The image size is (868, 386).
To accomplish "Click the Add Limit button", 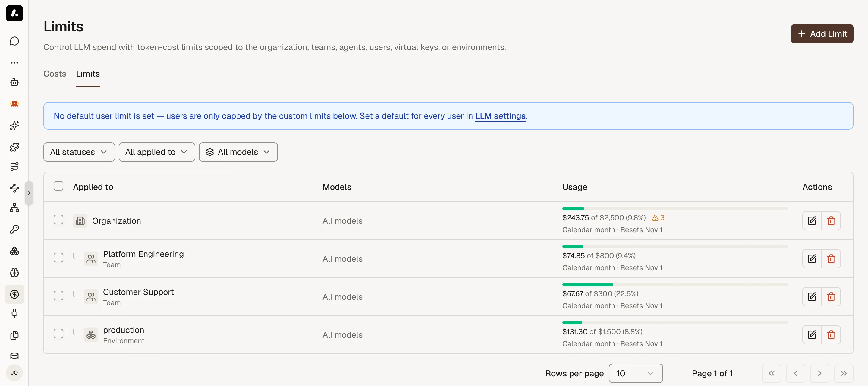I will tap(822, 34).
